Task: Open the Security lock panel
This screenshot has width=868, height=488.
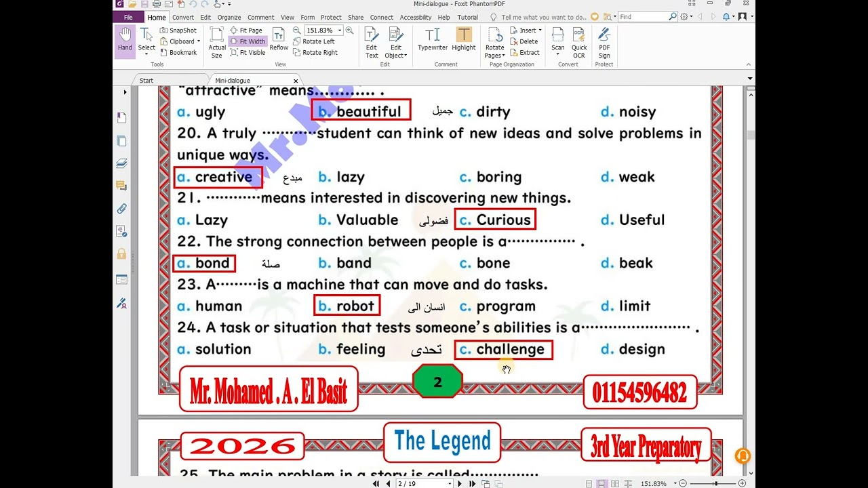Action: point(122,254)
